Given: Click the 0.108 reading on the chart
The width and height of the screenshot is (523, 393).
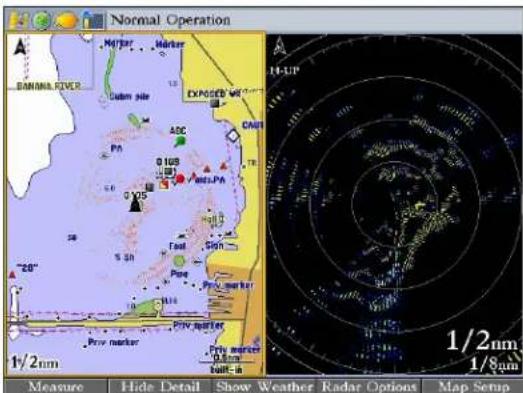Looking at the screenshot, I should 168,162.
